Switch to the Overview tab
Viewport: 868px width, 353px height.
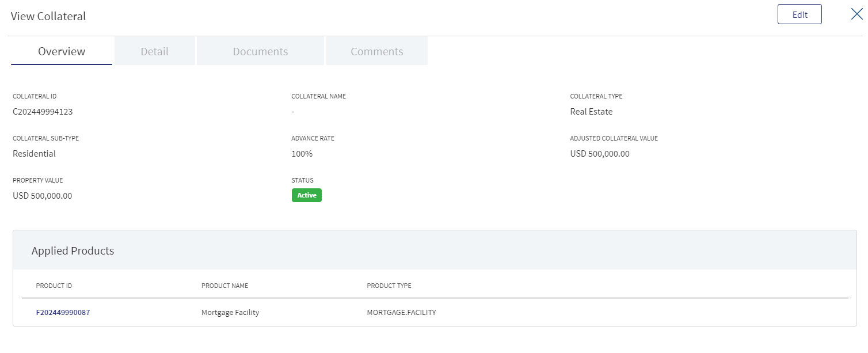(x=62, y=51)
